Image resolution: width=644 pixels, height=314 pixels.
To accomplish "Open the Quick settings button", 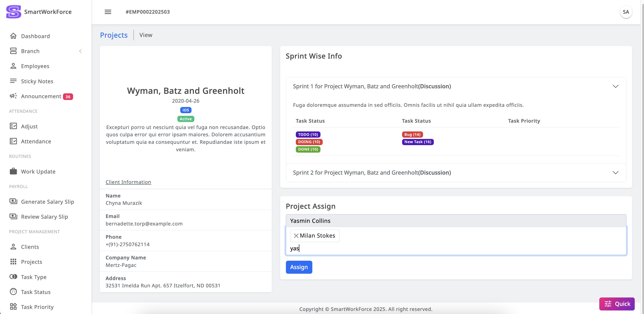I will [x=617, y=304].
